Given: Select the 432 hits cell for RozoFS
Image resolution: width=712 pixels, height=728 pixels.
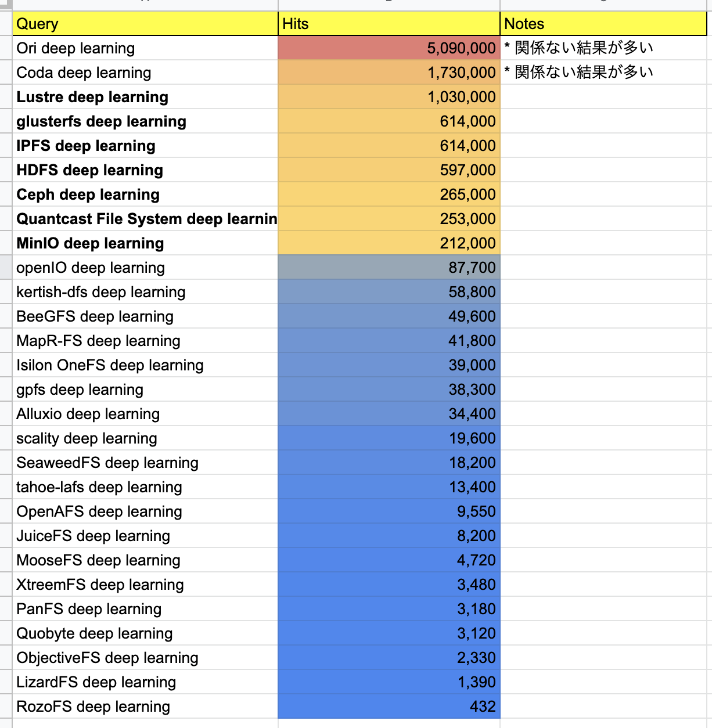Looking at the screenshot, I should click(389, 707).
